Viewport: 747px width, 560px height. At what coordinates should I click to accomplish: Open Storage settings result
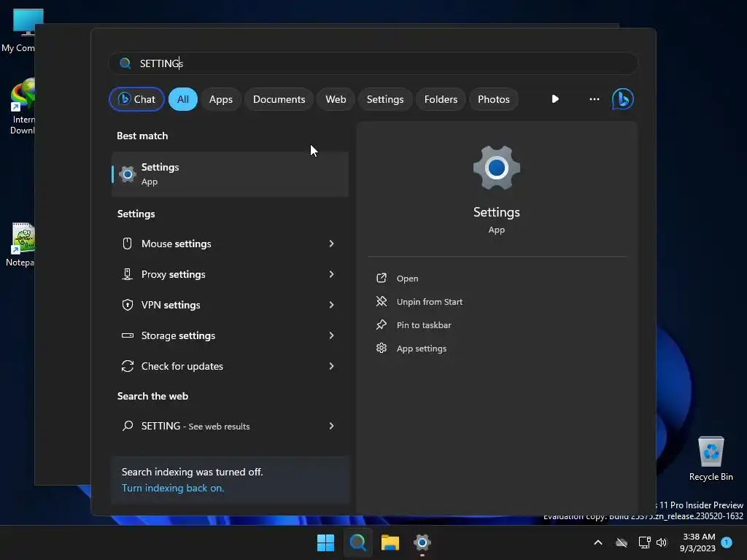[230, 335]
